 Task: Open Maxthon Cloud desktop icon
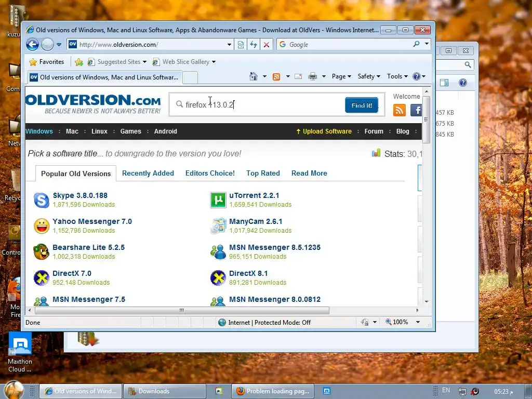[20, 353]
